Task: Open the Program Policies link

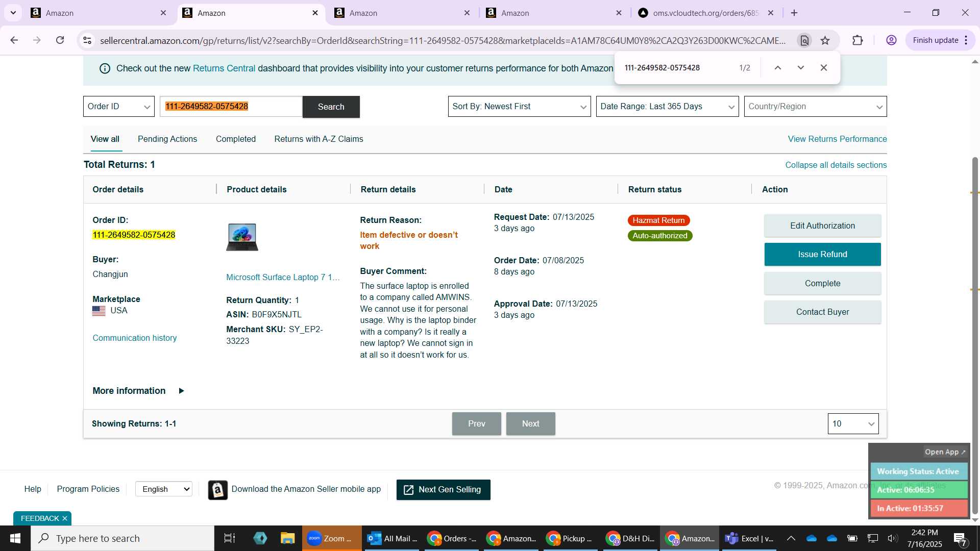Action: coord(88,489)
